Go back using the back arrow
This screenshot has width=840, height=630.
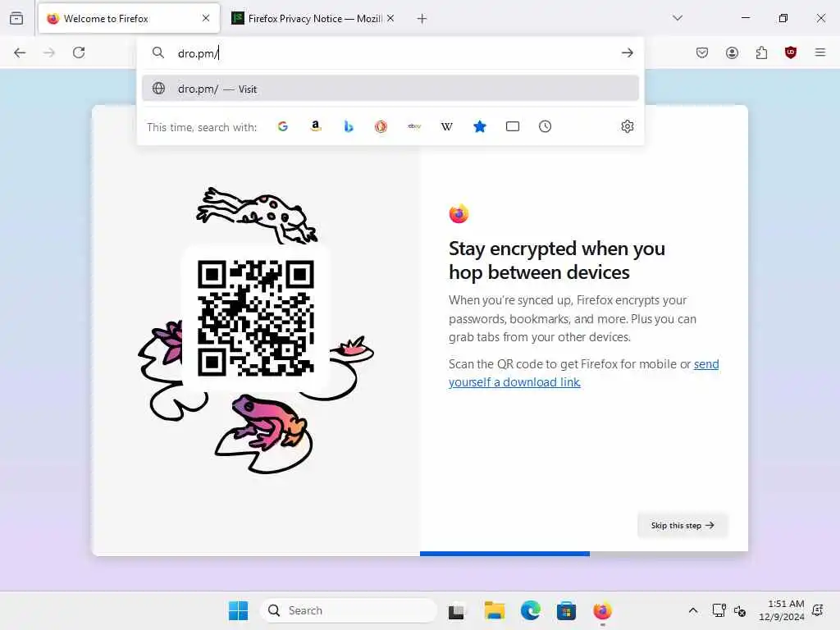tap(20, 52)
